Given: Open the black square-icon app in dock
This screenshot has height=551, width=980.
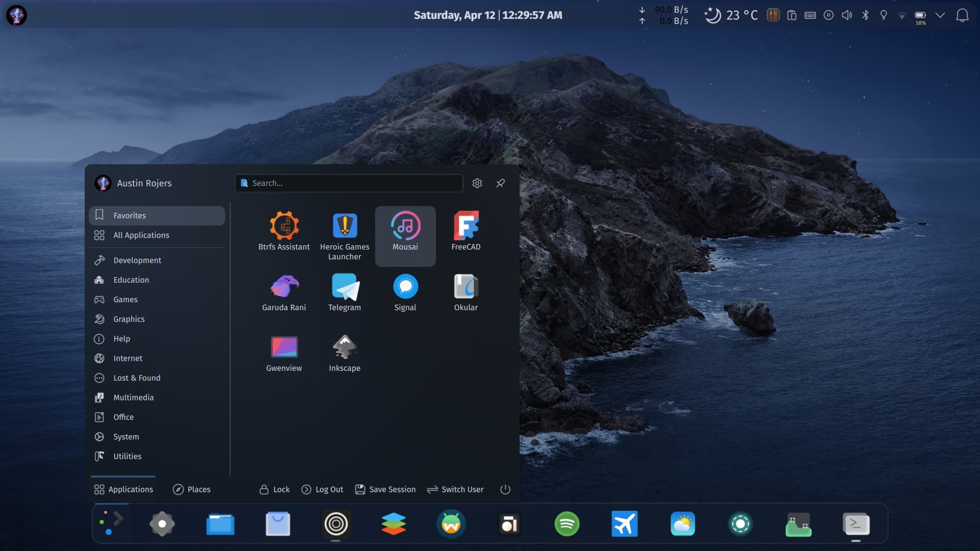Looking at the screenshot, I should (509, 524).
